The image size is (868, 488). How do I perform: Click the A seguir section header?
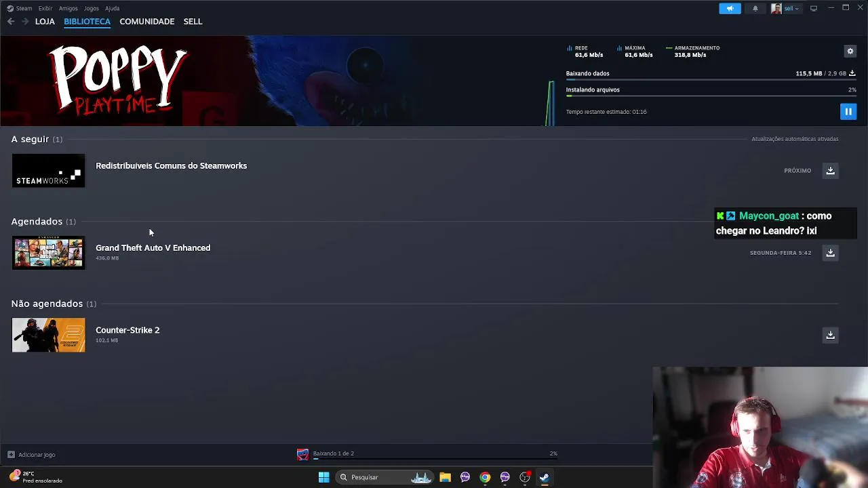[37, 139]
